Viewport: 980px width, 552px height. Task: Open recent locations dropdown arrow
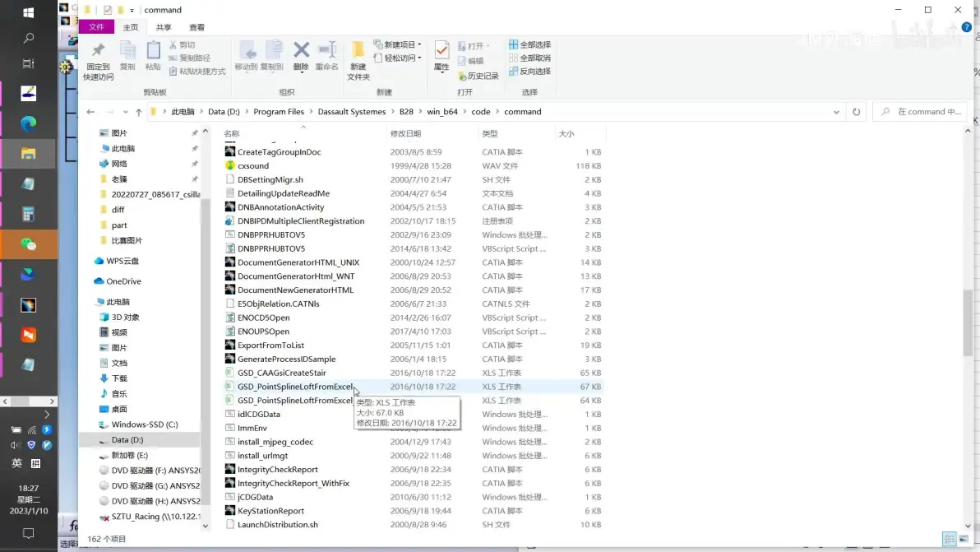click(x=126, y=112)
